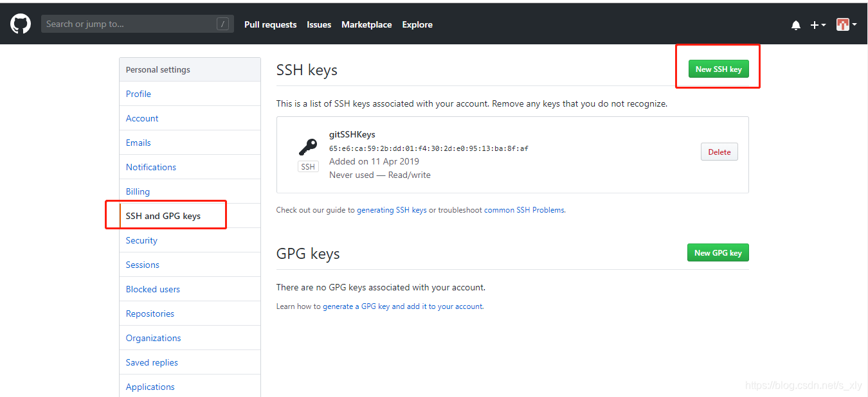The height and width of the screenshot is (397, 868).
Task: Follow the generating SSH keys link
Action: pos(392,210)
